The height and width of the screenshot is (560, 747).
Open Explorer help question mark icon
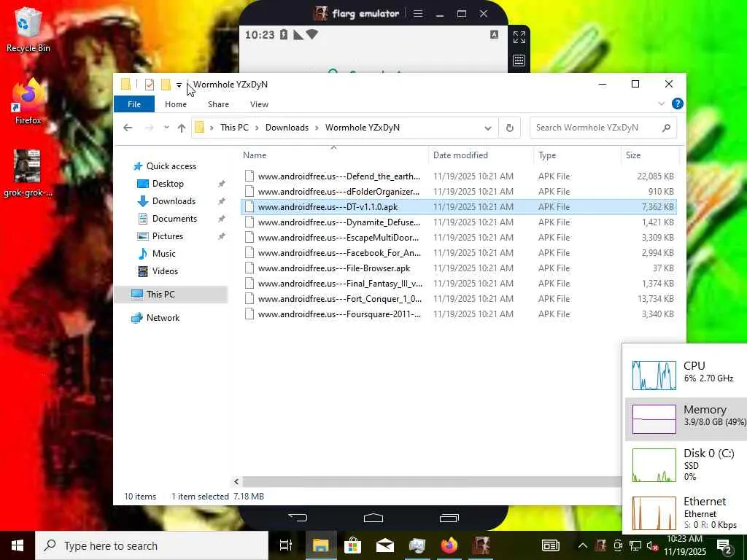coord(677,104)
